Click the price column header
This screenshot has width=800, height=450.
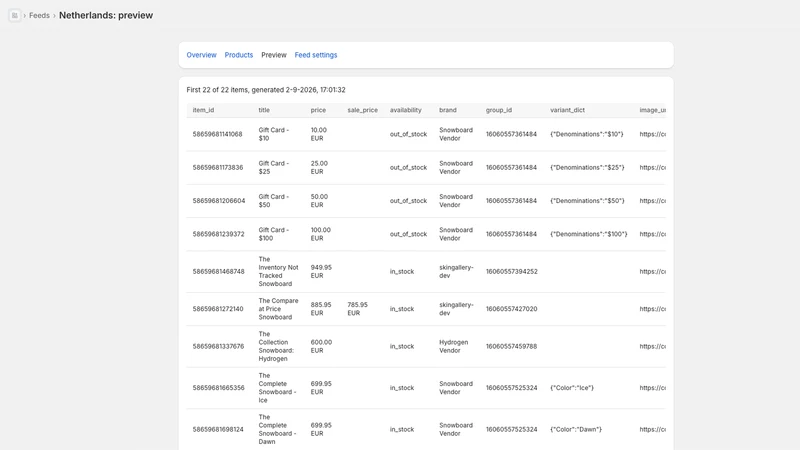coord(318,110)
